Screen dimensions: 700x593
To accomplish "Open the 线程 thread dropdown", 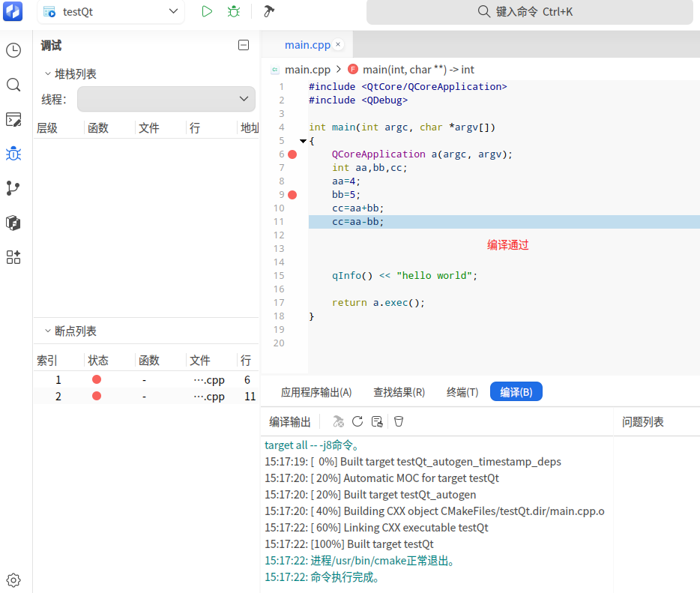I will pyautogui.click(x=166, y=99).
